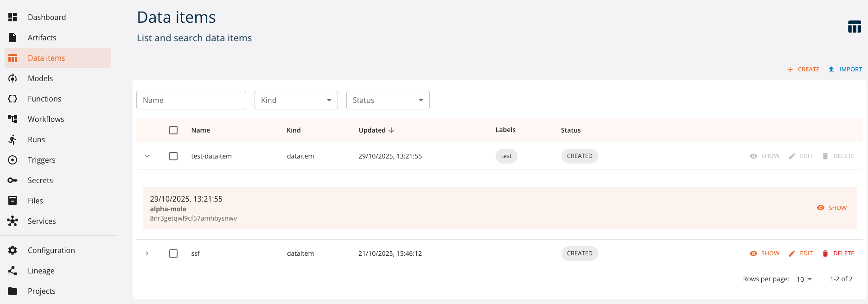Click the Services hub icon
Screen dimensions: 868x304
pos(13,221)
